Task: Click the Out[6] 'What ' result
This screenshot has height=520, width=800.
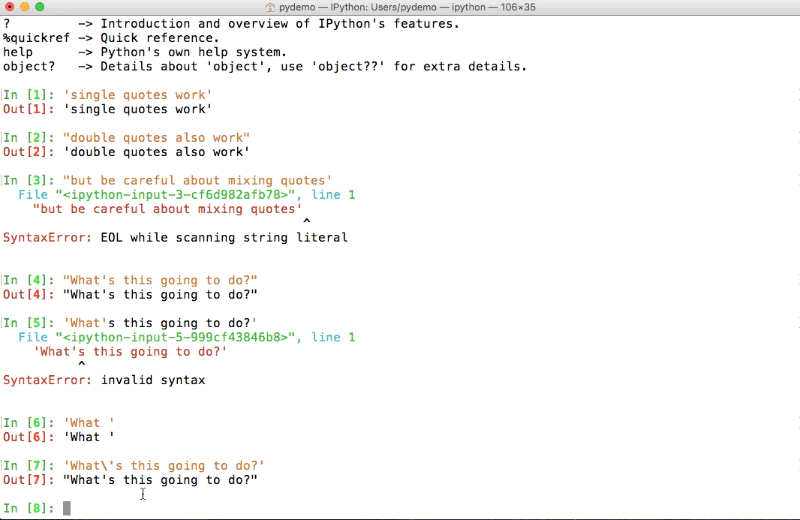Action: pos(88,437)
